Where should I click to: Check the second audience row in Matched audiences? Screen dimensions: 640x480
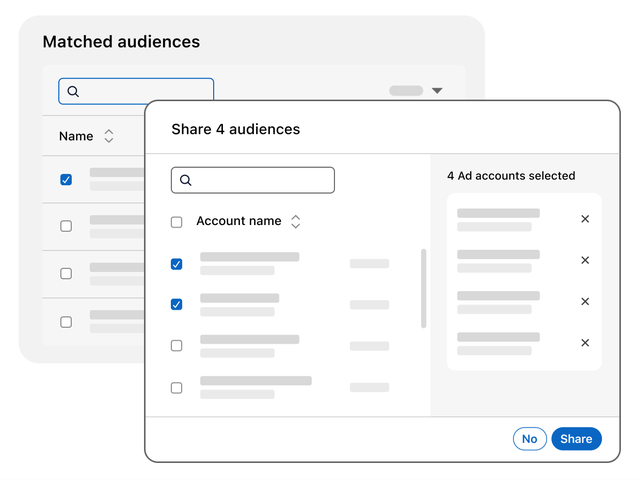pos(66,226)
